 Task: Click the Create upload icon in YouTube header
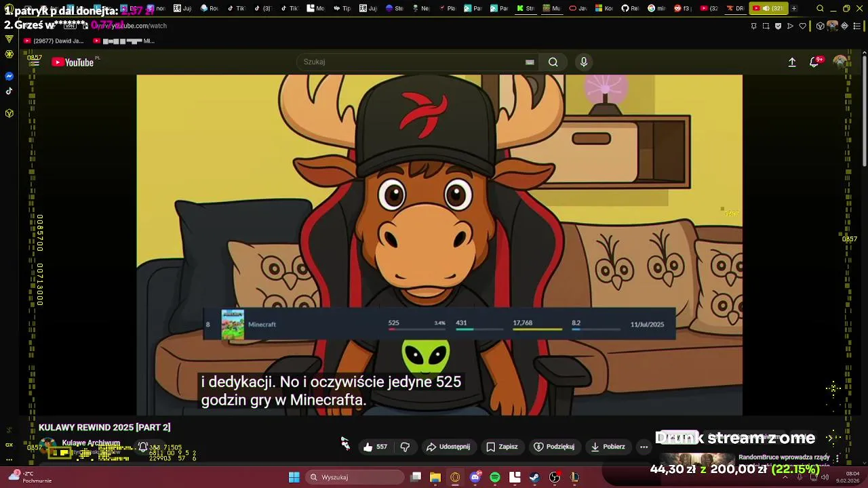click(791, 62)
